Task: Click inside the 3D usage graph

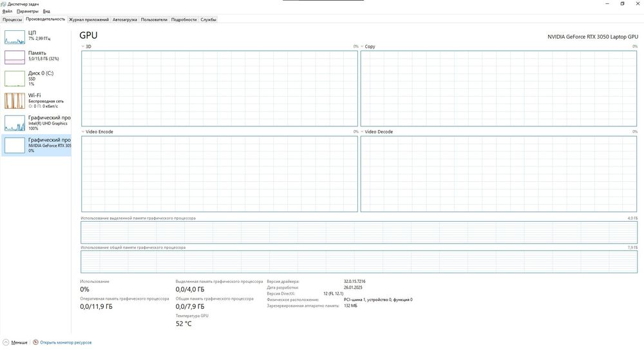Action: coord(220,88)
